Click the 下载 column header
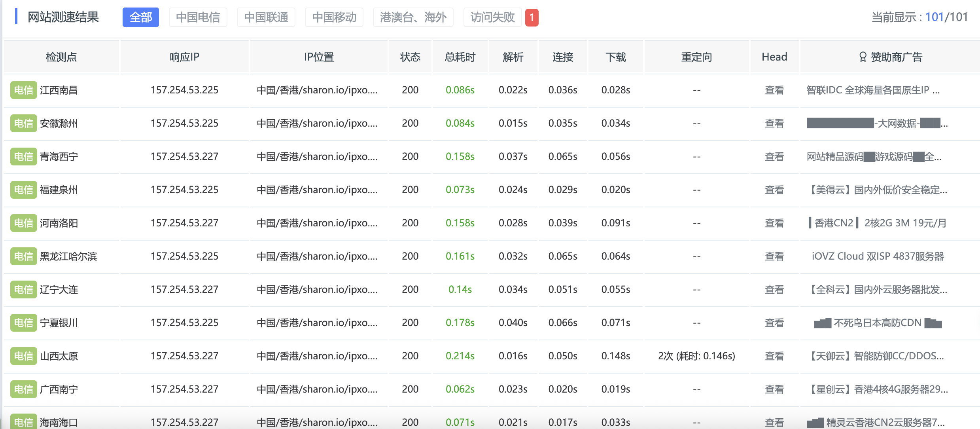 pyautogui.click(x=615, y=57)
